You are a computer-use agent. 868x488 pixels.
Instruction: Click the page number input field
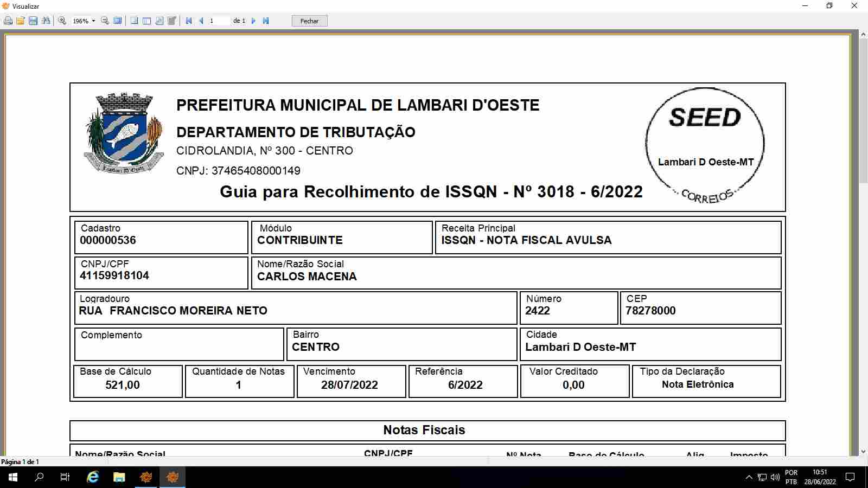pos(219,21)
